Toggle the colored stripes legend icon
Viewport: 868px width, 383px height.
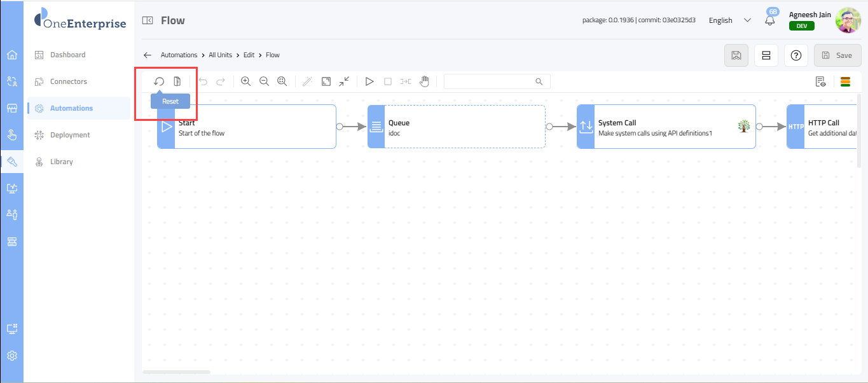click(x=845, y=81)
